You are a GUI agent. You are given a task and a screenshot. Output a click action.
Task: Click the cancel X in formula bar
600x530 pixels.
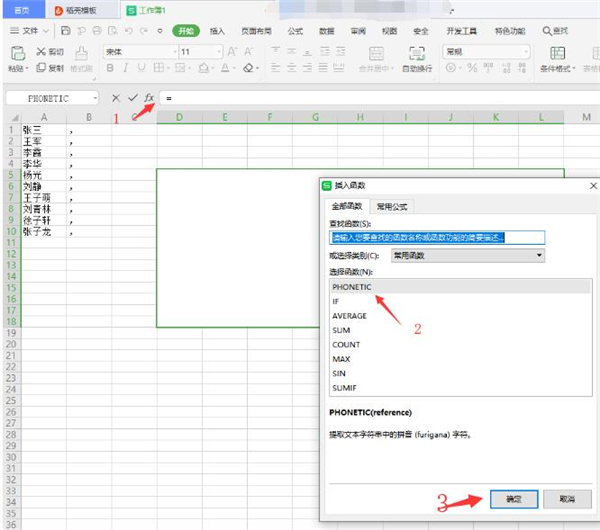pos(116,98)
